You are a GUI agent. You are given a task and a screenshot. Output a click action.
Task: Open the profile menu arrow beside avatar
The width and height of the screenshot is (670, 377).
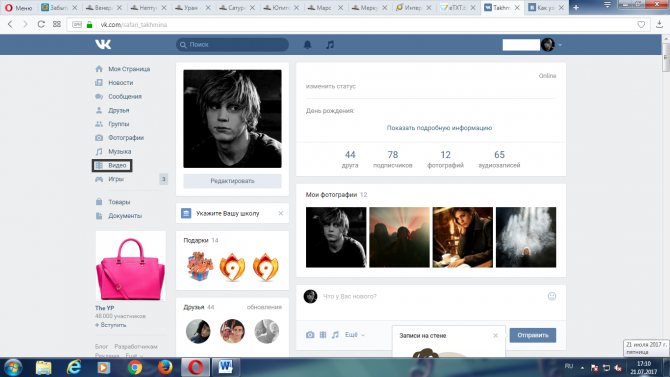[x=560, y=45]
